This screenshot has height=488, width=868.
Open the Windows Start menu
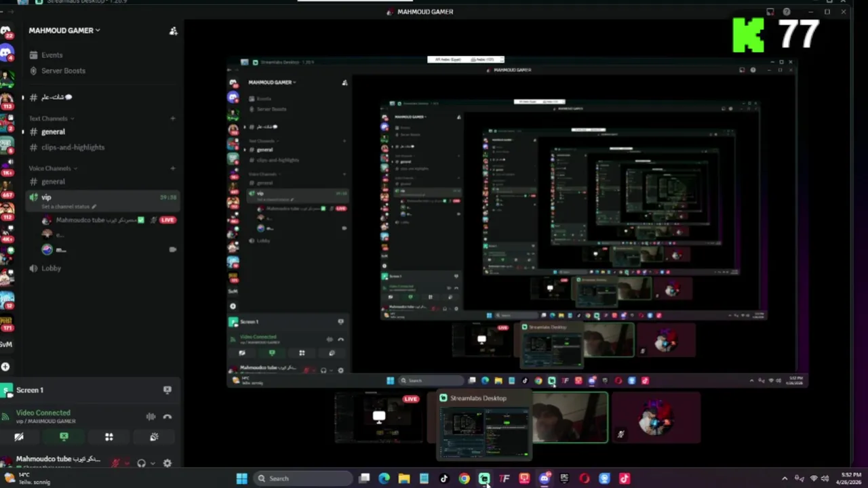(241, 479)
